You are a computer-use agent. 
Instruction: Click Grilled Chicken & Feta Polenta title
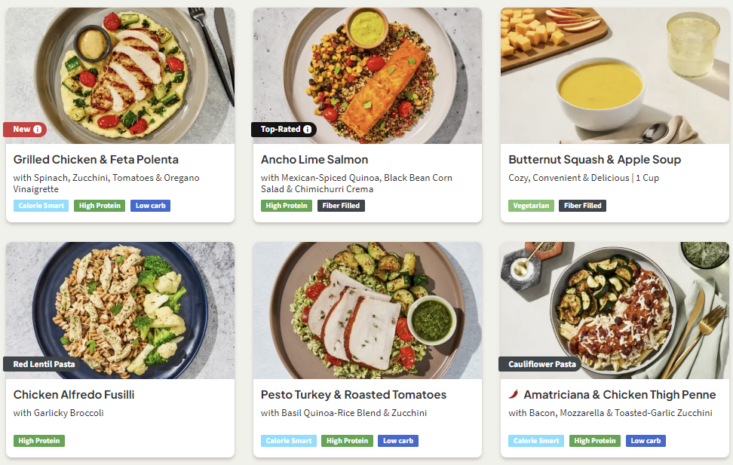pyautogui.click(x=96, y=160)
